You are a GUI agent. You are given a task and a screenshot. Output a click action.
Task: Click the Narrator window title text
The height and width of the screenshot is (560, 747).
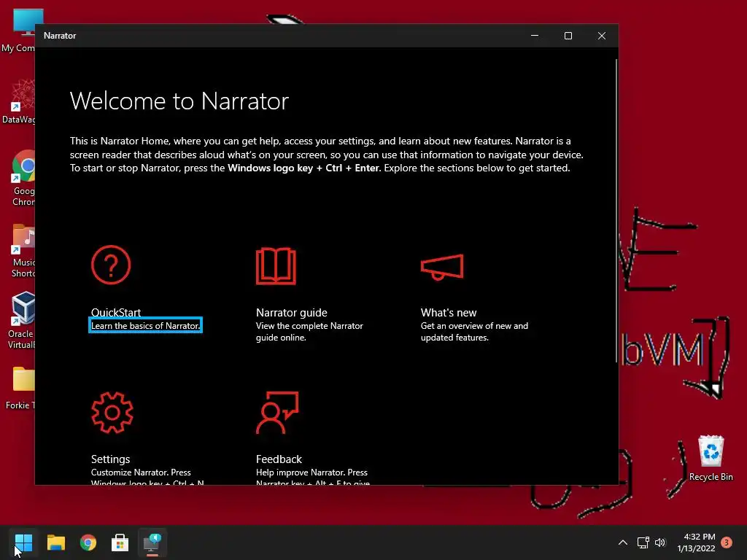[x=60, y=36]
